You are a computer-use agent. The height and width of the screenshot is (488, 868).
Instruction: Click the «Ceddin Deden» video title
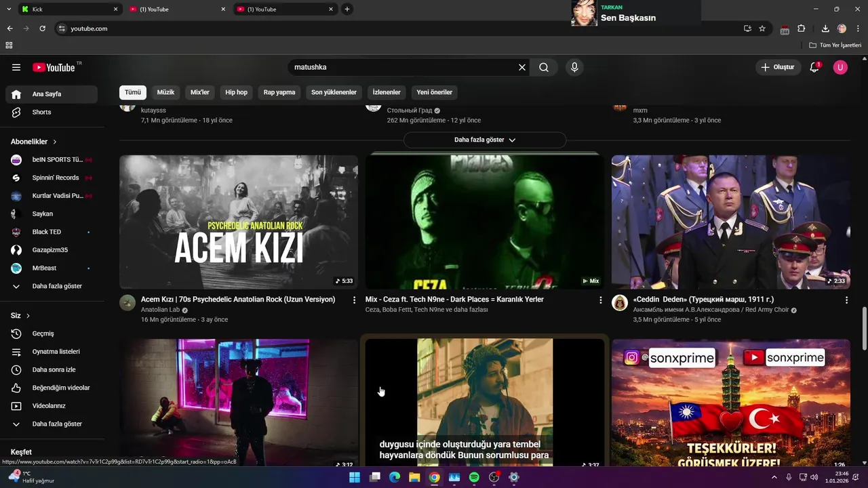coord(703,300)
